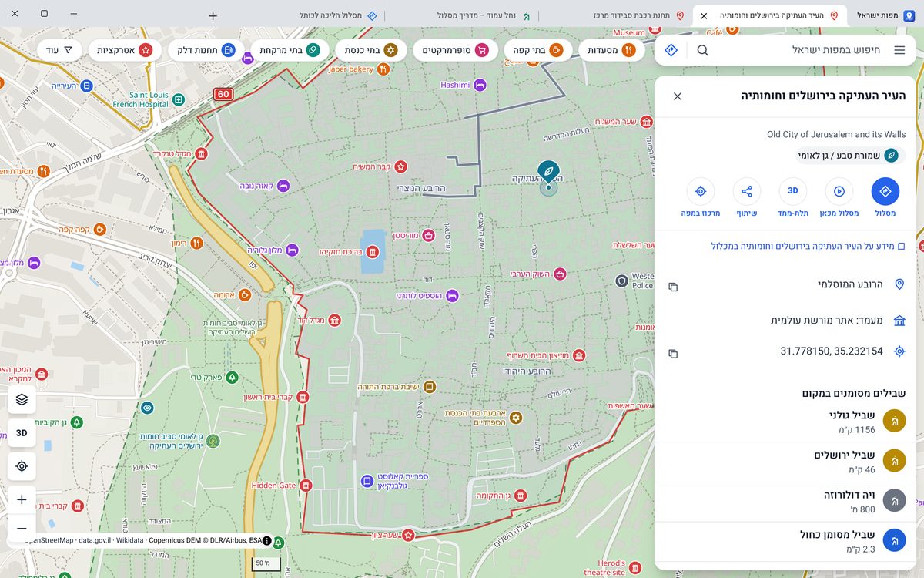The image size is (924, 578).
Task: Switch to מסלול הליכה לכותל tab
Action: coord(306,15)
